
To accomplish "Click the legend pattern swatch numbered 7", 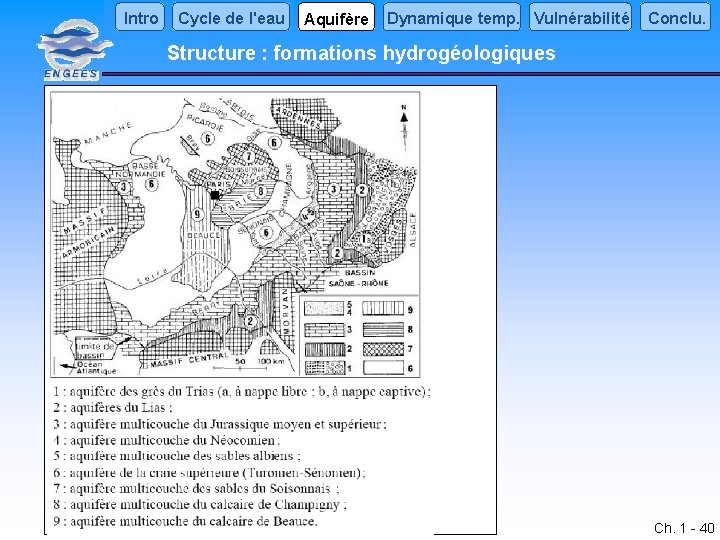I will tap(383, 349).
